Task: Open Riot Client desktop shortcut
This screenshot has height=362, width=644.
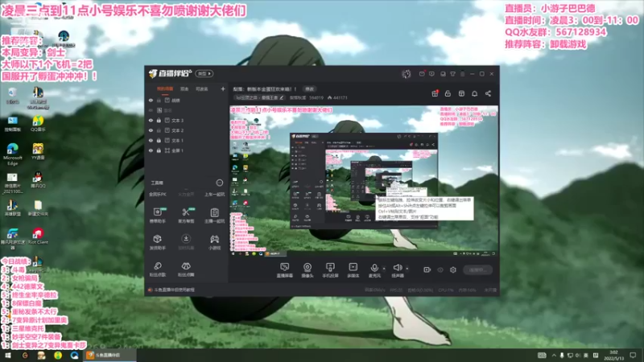Action: point(38,236)
